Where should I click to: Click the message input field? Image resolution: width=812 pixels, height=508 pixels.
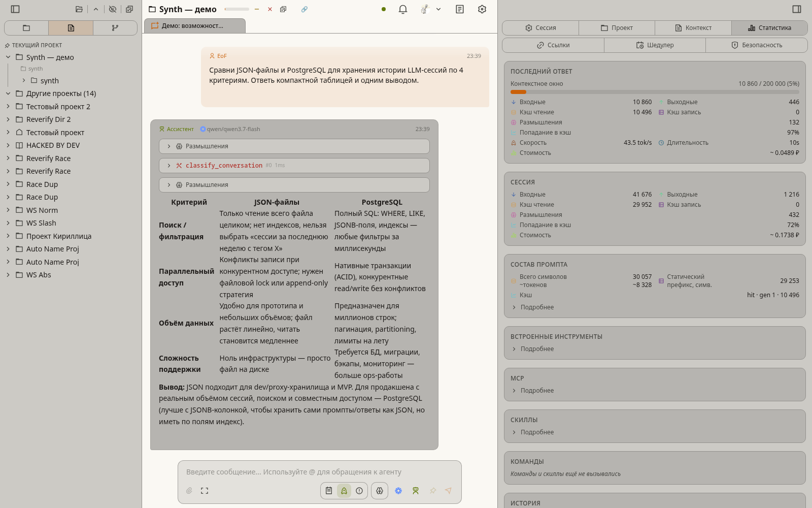point(320,472)
